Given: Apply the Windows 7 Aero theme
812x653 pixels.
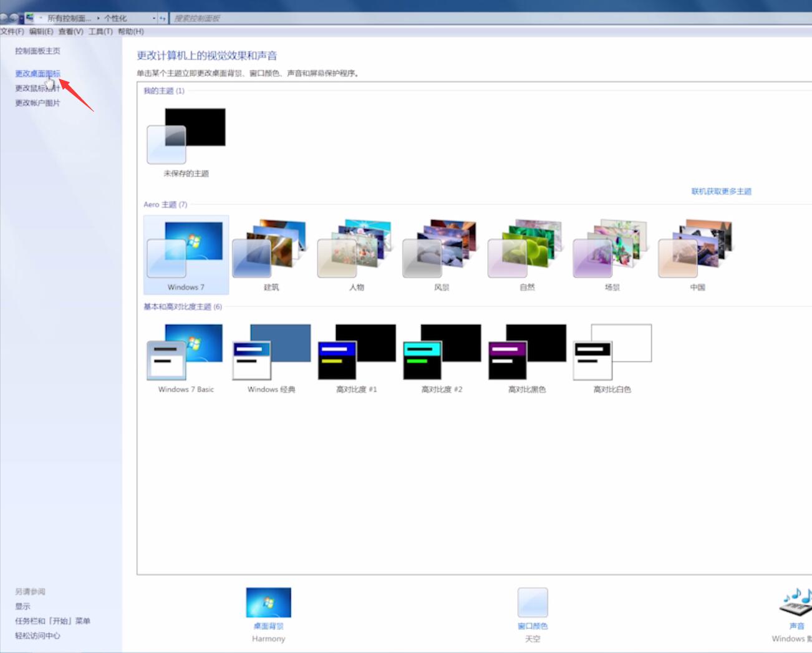Looking at the screenshot, I should pos(186,254).
